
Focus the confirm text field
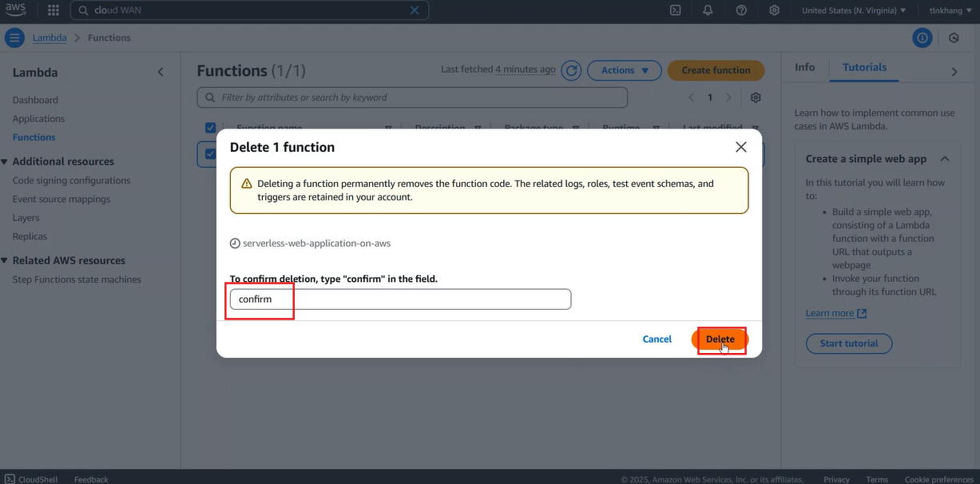pyautogui.click(x=400, y=300)
